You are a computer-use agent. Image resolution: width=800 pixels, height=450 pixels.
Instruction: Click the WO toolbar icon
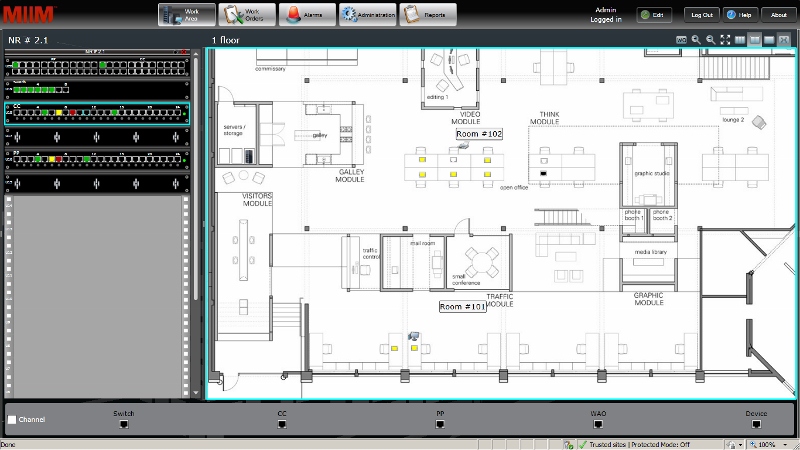click(681, 40)
